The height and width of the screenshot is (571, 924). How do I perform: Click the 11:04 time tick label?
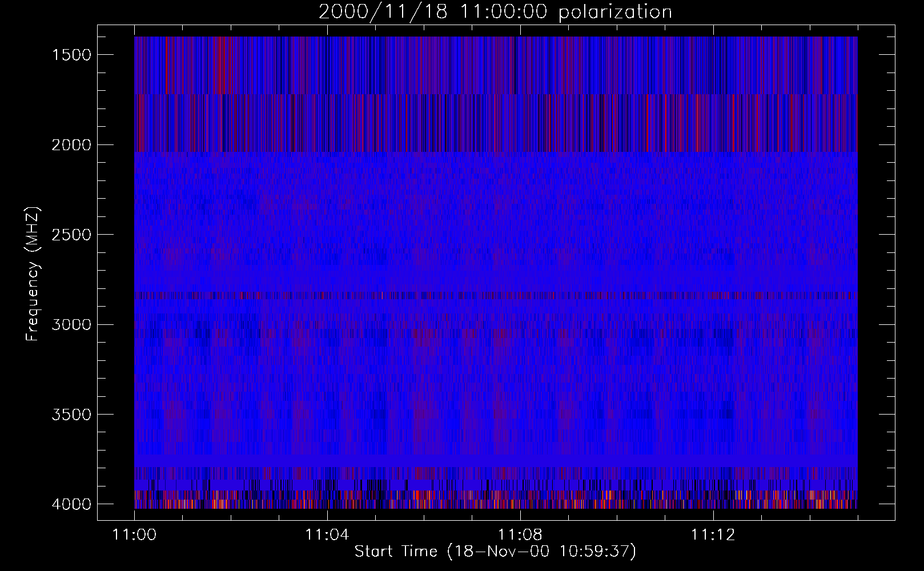pyautogui.click(x=327, y=535)
